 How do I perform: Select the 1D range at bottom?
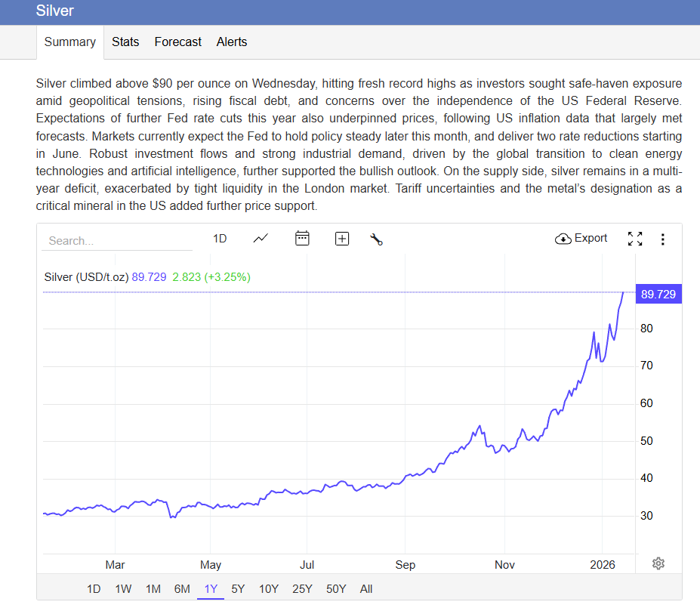coord(94,589)
